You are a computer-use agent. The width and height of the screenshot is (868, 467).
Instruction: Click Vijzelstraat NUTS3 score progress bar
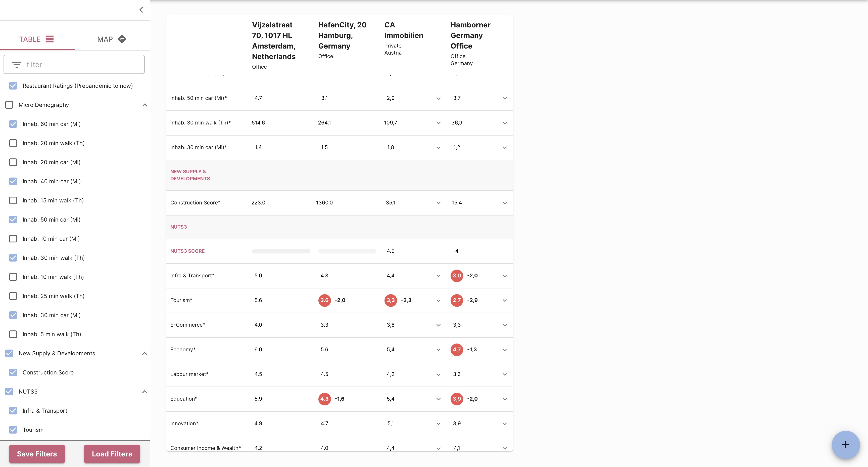(281, 251)
